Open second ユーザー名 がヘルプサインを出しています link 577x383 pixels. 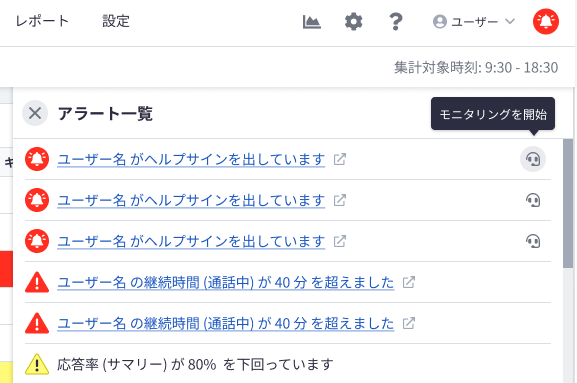click(x=191, y=201)
